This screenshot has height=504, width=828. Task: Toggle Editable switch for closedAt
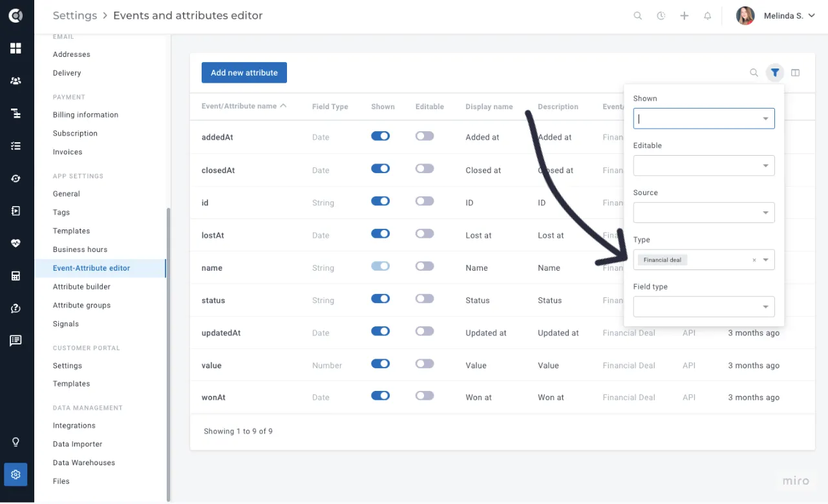(x=425, y=169)
